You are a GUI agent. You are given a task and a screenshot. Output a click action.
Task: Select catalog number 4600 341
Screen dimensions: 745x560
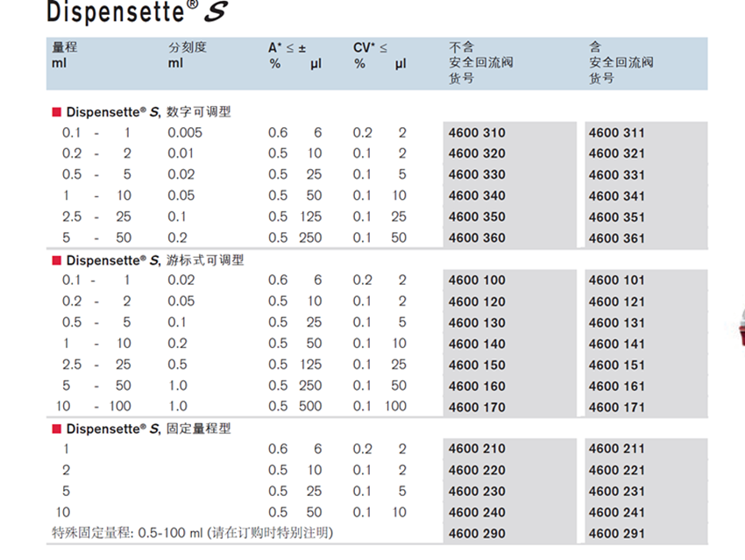[x=617, y=196]
